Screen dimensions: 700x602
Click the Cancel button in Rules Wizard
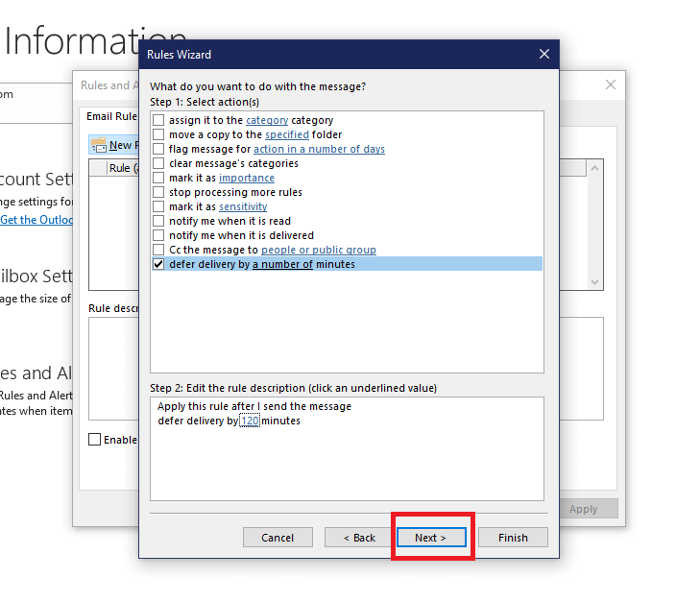pos(278,538)
